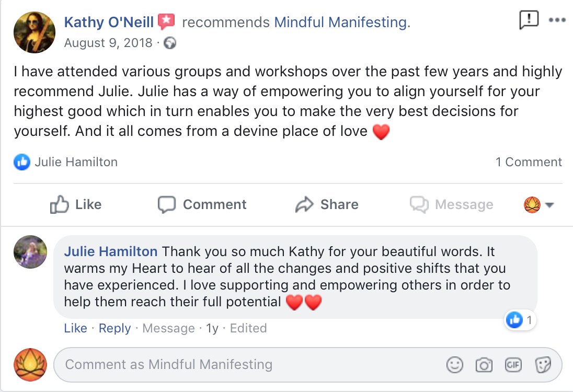Screen dimensions: 573x392
Task: Attach a photo with camera icon
Action: (x=484, y=365)
